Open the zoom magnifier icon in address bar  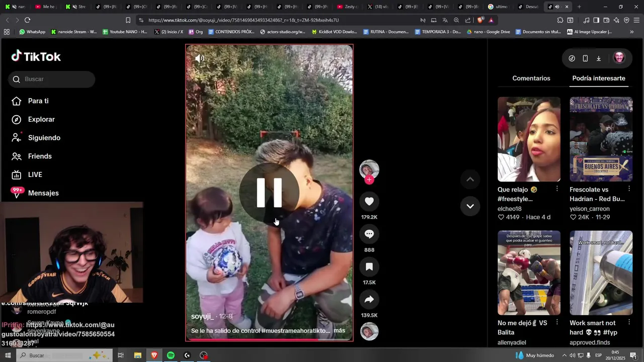(456, 20)
